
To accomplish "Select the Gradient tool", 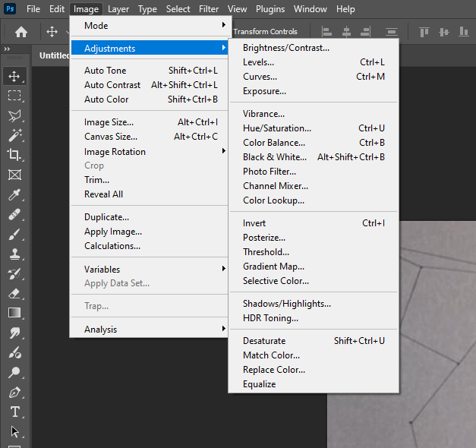I will pyautogui.click(x=14, y=313).
